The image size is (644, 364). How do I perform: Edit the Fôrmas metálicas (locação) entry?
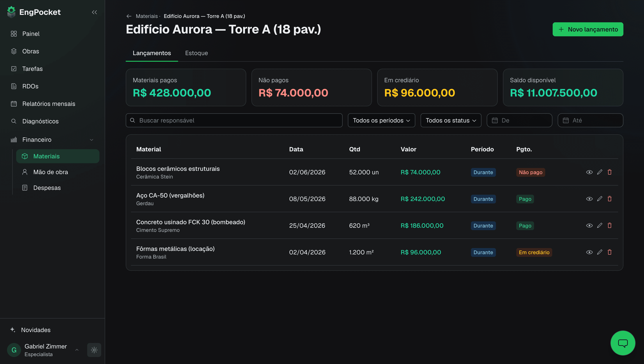pyautogui.click(x=600, y=252)
